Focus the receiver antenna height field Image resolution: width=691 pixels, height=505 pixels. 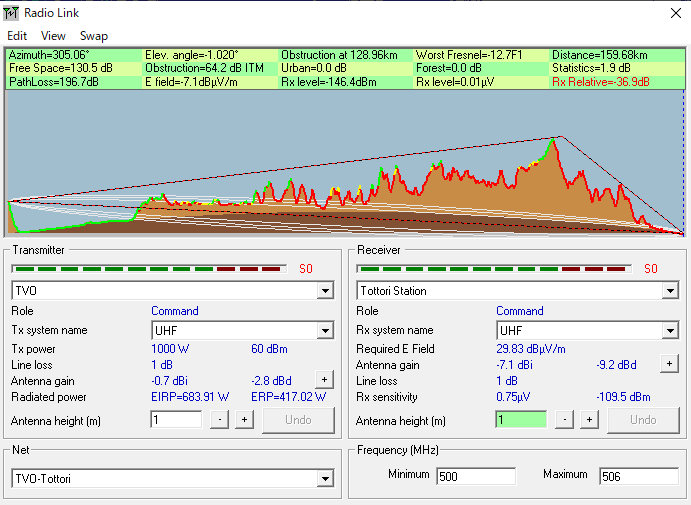point(521,420)
